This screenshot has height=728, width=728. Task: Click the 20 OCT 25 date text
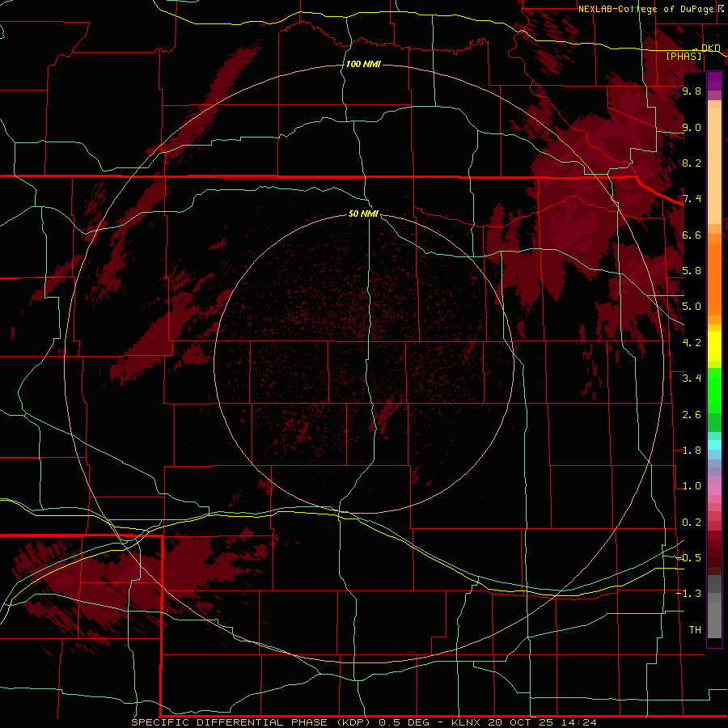click(x=522, y=722)
